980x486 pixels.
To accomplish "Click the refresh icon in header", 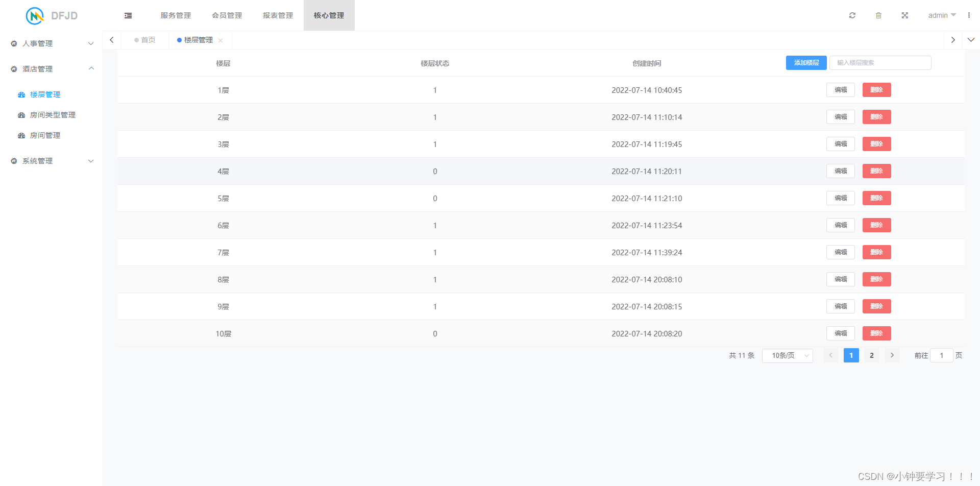I will pyautogui.click(x=852, y=15).
